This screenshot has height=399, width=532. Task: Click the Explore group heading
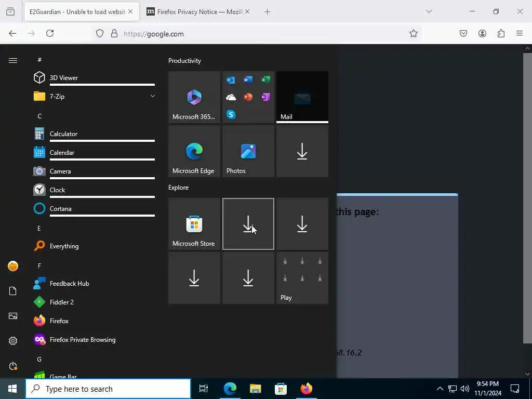[x=179, y=187]
